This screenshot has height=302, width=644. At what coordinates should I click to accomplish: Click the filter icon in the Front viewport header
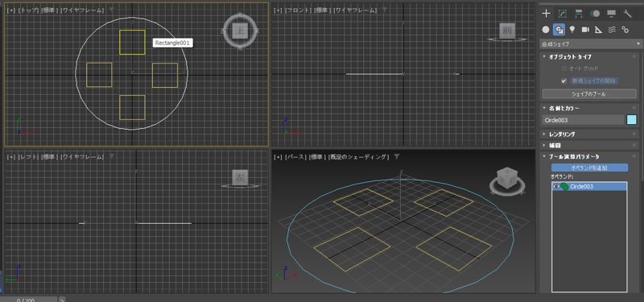pyautogui.click(x=385, y=10)
